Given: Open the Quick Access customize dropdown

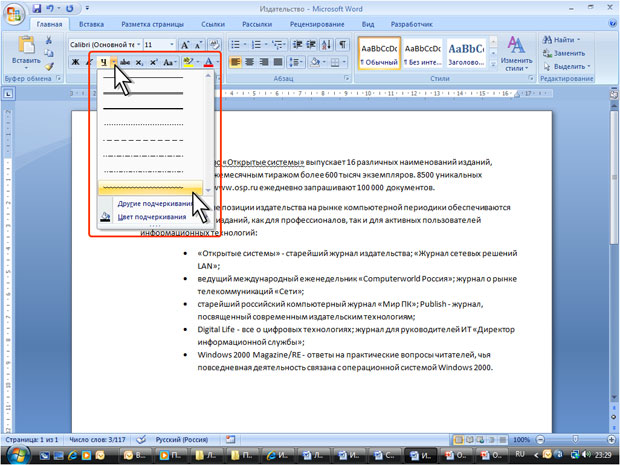Looking at the screenshot, I should 87,8.
